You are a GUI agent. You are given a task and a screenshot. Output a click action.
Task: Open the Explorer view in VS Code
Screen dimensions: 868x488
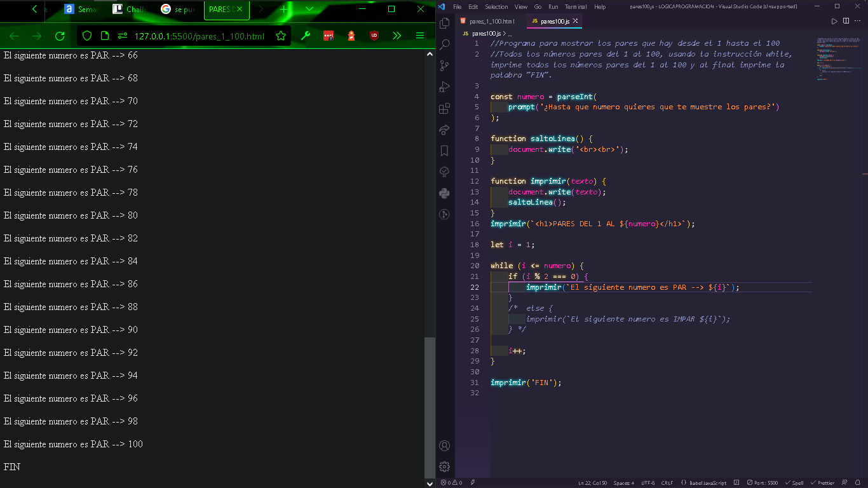coord(445,24)
